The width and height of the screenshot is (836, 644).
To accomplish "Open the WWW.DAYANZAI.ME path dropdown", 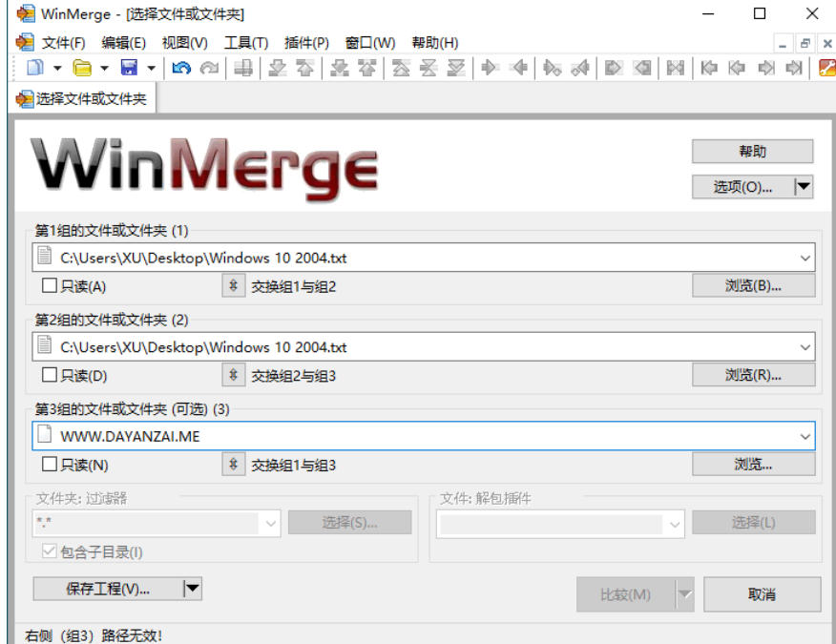I will [x=807, y=438].
